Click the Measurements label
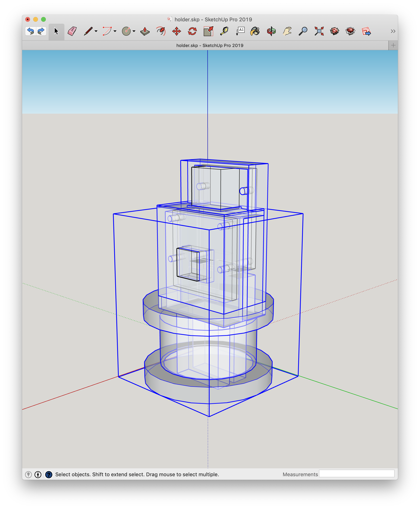420x509 pixels. [300, 474]
